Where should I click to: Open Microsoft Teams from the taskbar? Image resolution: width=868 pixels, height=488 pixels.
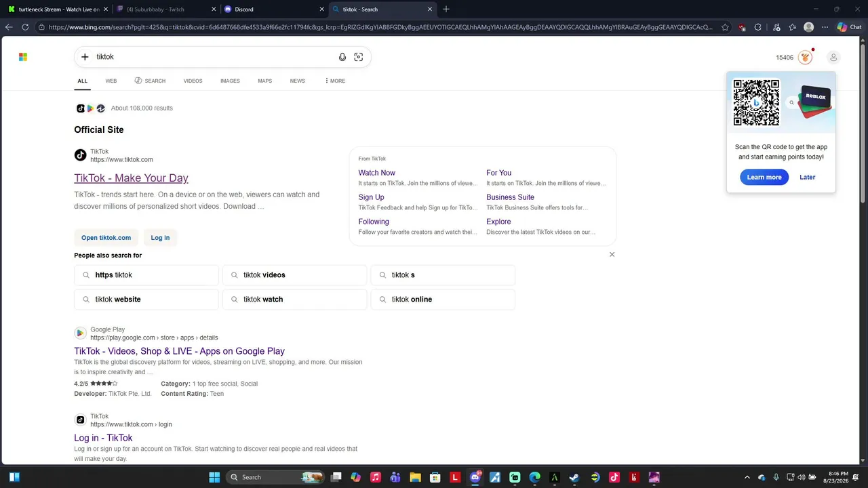point(395,477)
